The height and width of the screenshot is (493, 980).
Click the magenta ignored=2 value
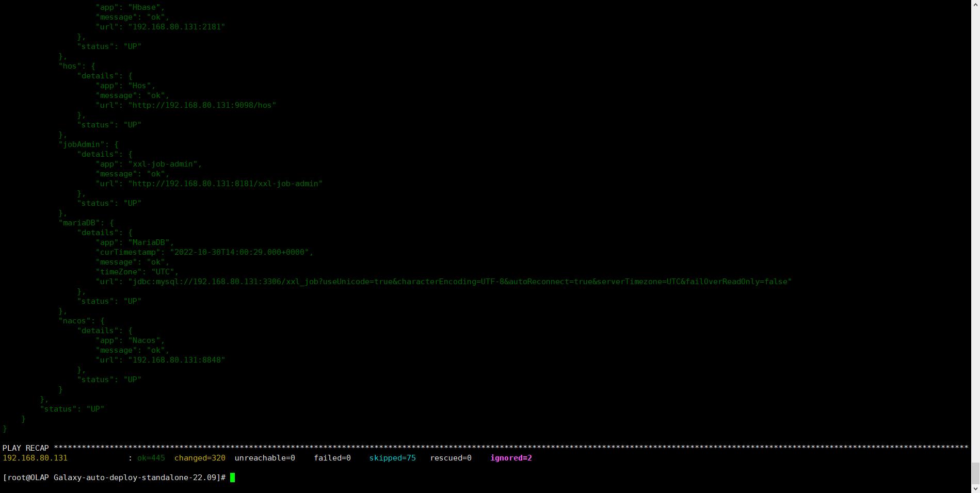pyautogui.click(x=511, y=458)
